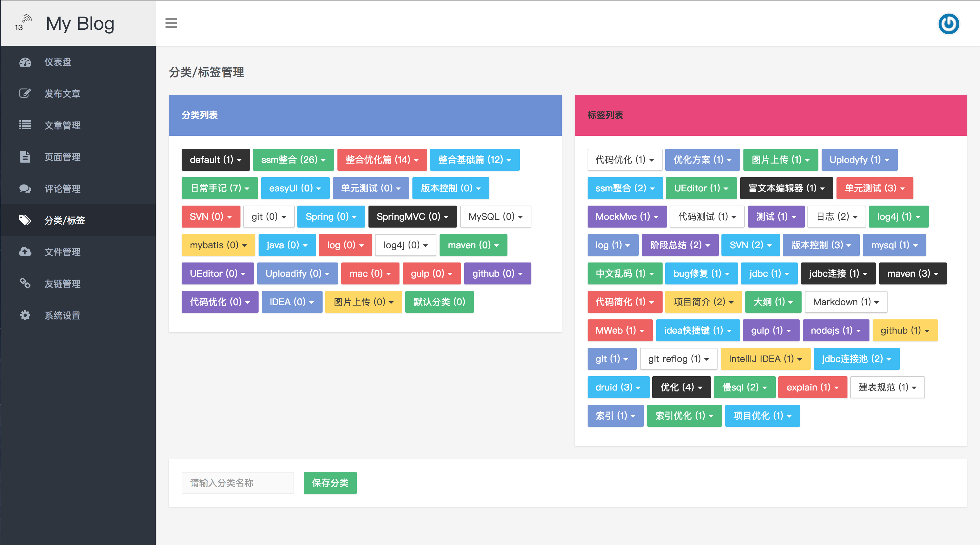980x545 pixels.
Task: Click the chain link icon for friend links
Action: (25, 283)
